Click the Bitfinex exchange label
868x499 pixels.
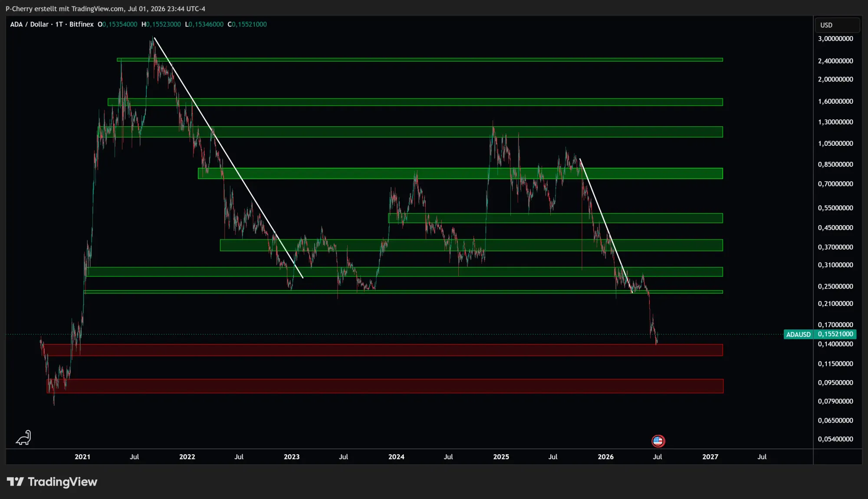point(82,24)
